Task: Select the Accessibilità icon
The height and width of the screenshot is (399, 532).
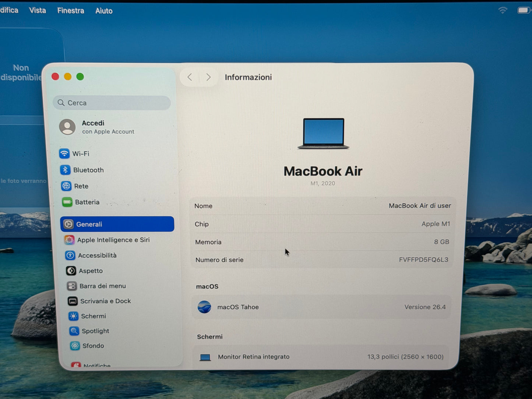Action: click(70, 255)
